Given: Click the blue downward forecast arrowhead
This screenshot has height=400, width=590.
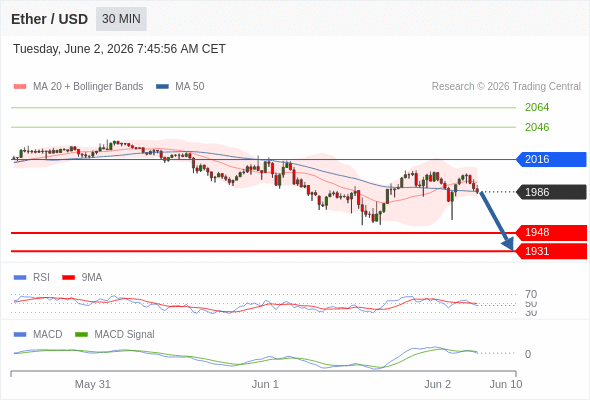Looking at the screenshot, I should coord(508,244).
